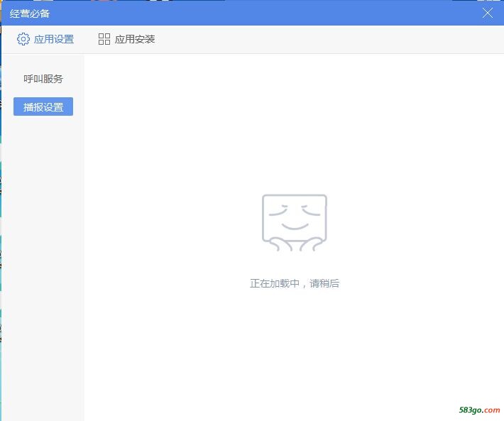Screen dimensions: 504x421
Task: Select 播报设置 in the sidebar
Action: click(x=43, y=106)
